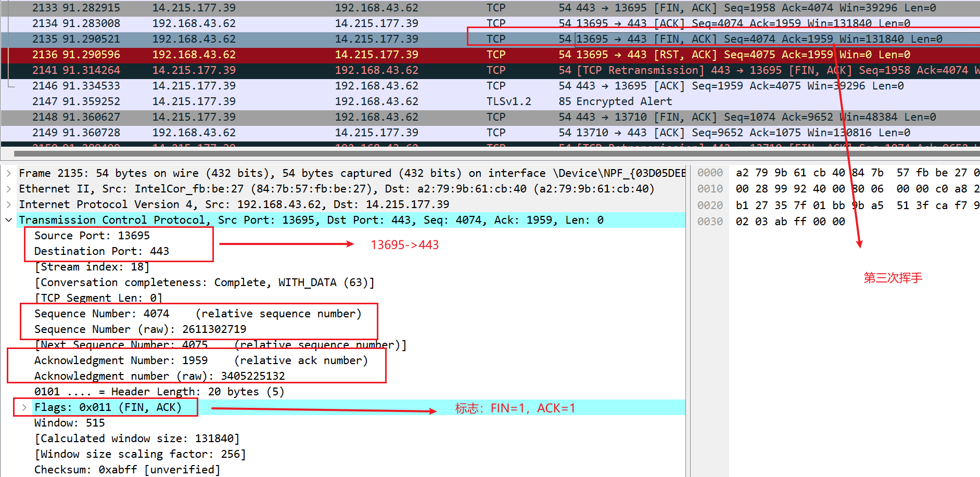Select Sequence Number (raw) 2611302719 field

pyautogui.click(x=141, y=329)
